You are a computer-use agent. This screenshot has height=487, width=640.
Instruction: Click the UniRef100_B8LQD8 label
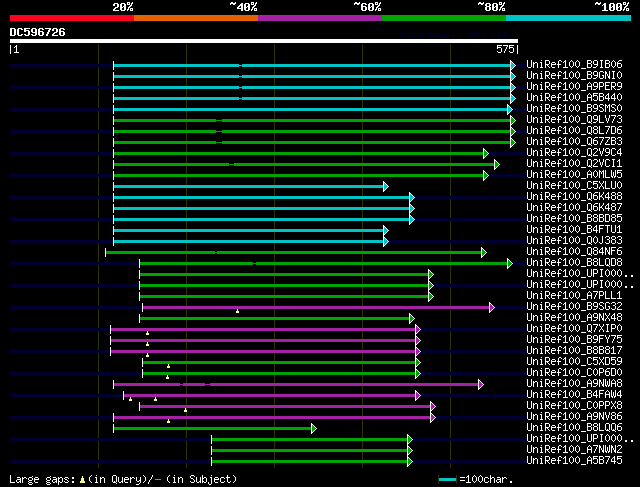(x=574, y=263)
